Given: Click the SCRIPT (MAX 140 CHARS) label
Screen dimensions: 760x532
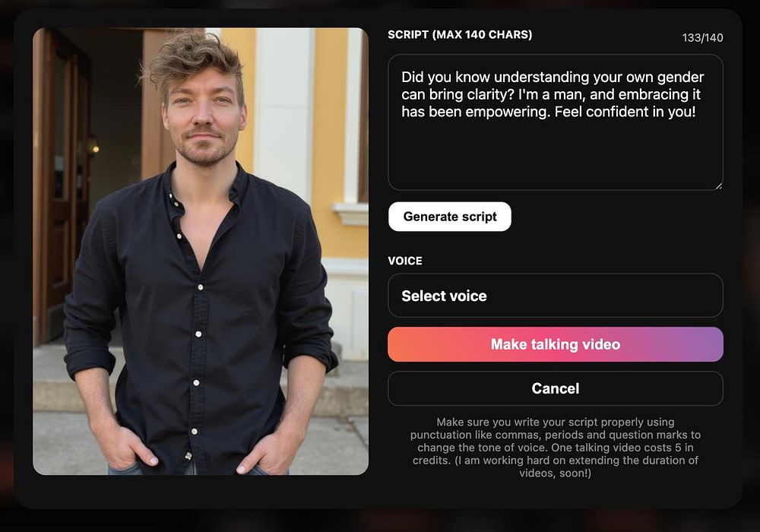Looking at the screenshot, I should point(460,35).
